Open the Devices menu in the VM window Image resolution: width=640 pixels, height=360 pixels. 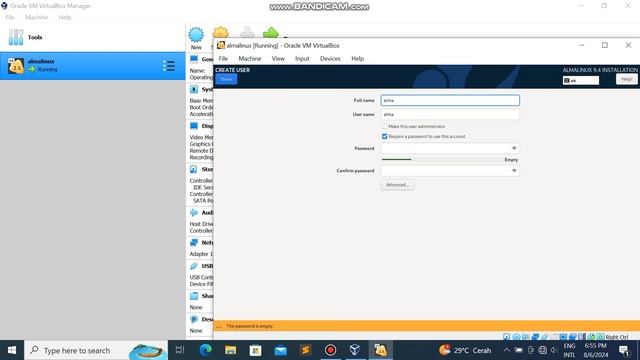[330, 59]
